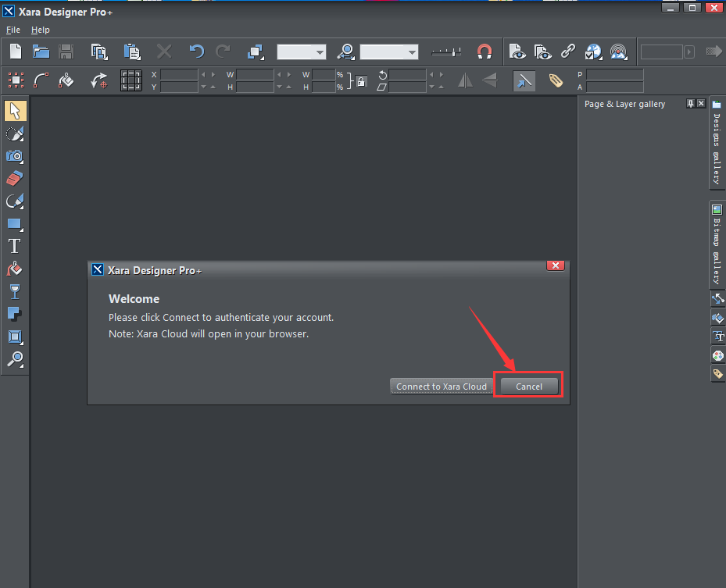Viewport: 726px width, 588px height.
Task: Select the Text tool
Action: click(x=15, y=246)
